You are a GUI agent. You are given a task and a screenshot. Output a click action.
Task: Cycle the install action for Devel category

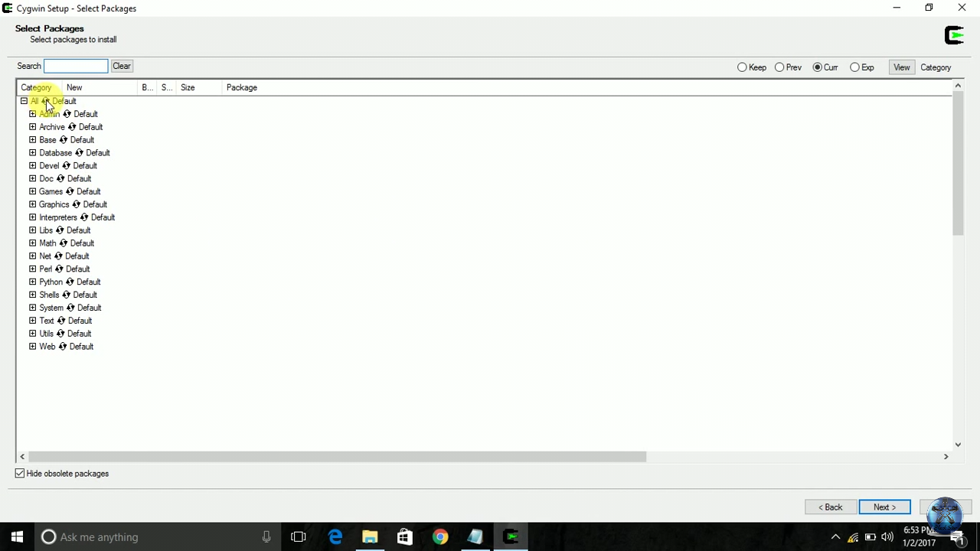tap(66, 166)
